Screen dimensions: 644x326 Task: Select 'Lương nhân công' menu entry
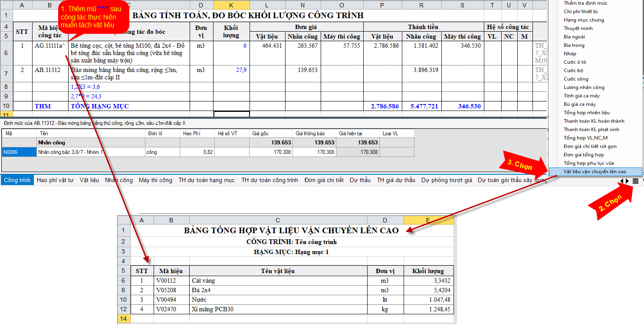pyautogui.click(x=584, y=87)
